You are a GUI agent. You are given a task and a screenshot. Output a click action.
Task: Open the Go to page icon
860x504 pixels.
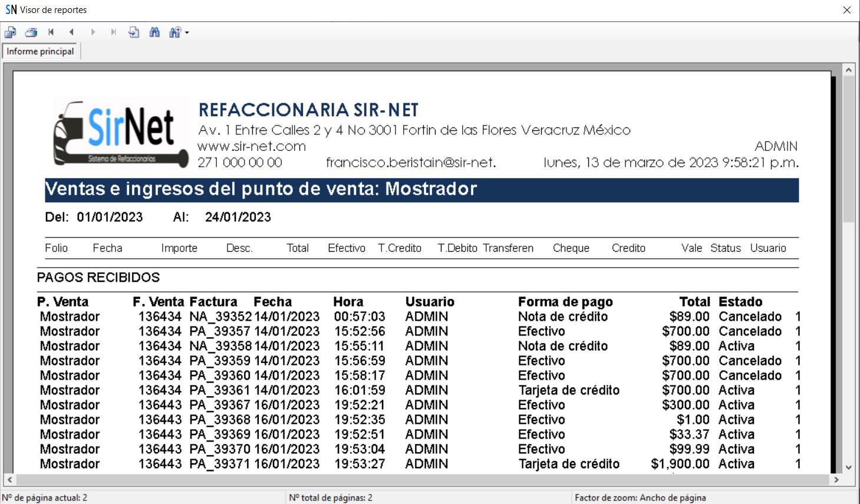pyautogui.click(x=134, y=32)
